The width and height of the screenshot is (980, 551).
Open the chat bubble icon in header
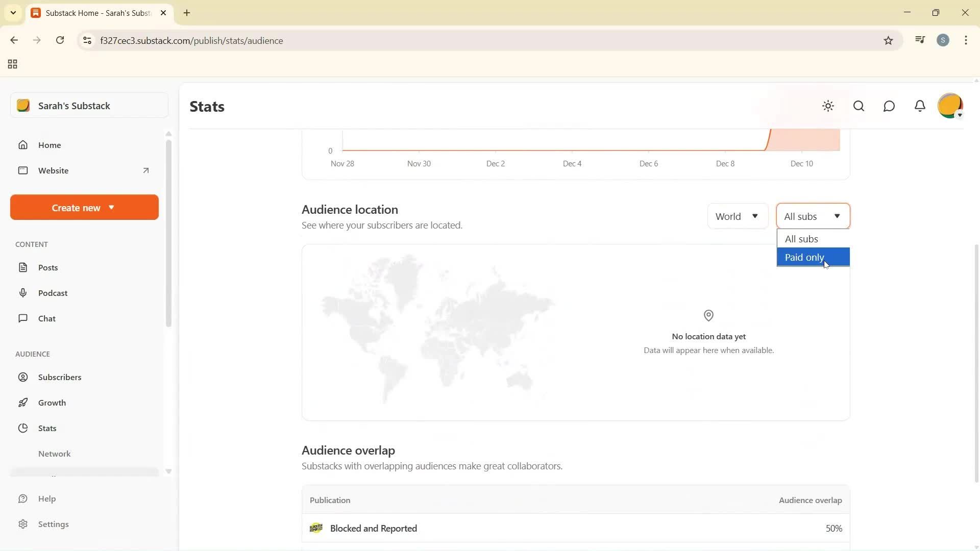coord(889,106)
